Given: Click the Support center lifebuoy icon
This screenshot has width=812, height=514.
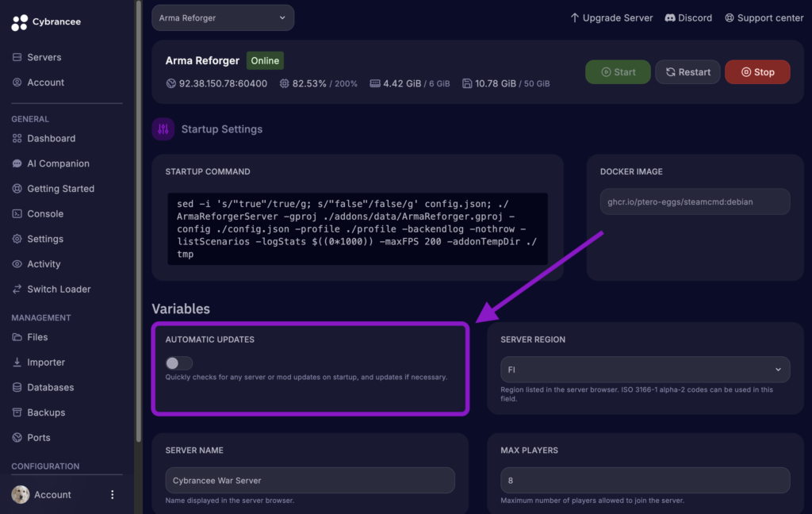Looking at the screenshot, I should [730, 17].
